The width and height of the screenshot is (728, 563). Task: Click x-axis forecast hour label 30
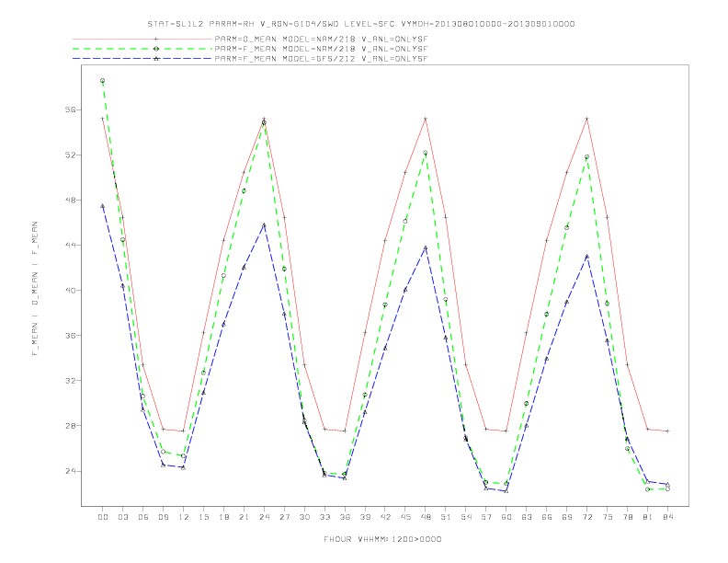pyautogui.click(x=304, y=517)
